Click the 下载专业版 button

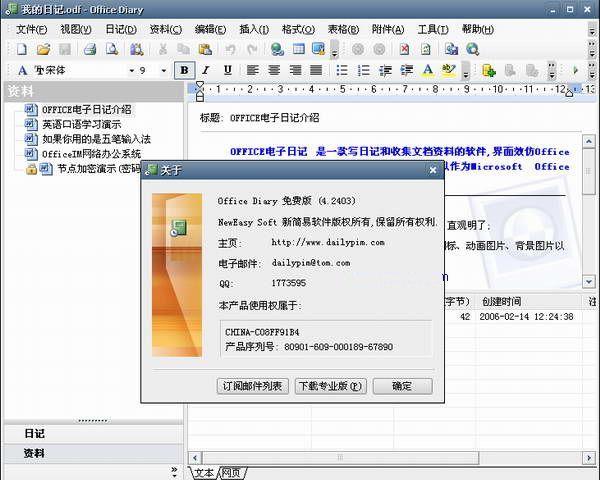(x=330, y=386)
